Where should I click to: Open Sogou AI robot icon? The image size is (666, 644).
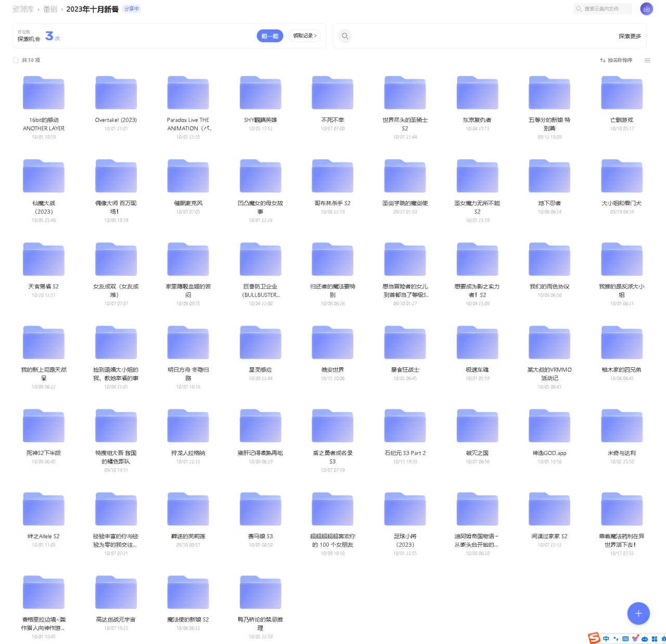[644, 639]
